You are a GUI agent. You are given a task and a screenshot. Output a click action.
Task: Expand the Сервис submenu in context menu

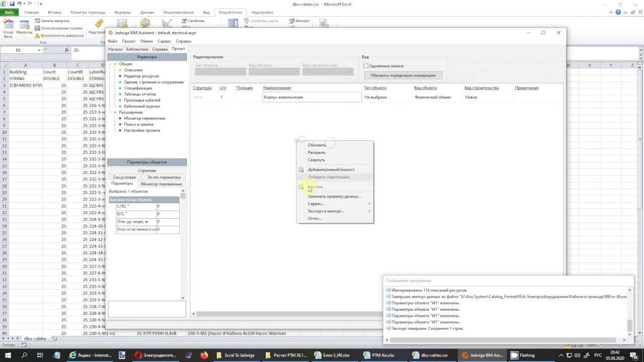pos(335,204)
